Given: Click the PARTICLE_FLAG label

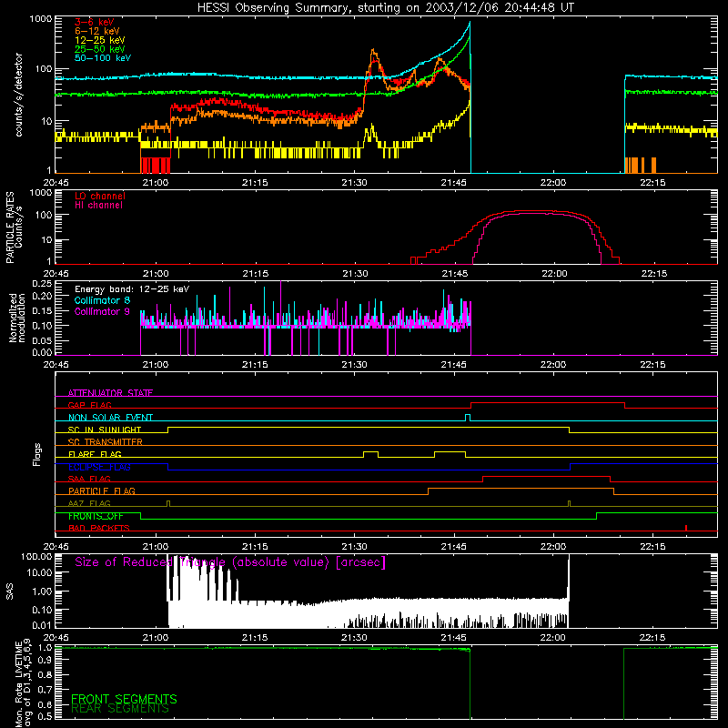Looking at the screenshot, I should (x=102, y=490).
